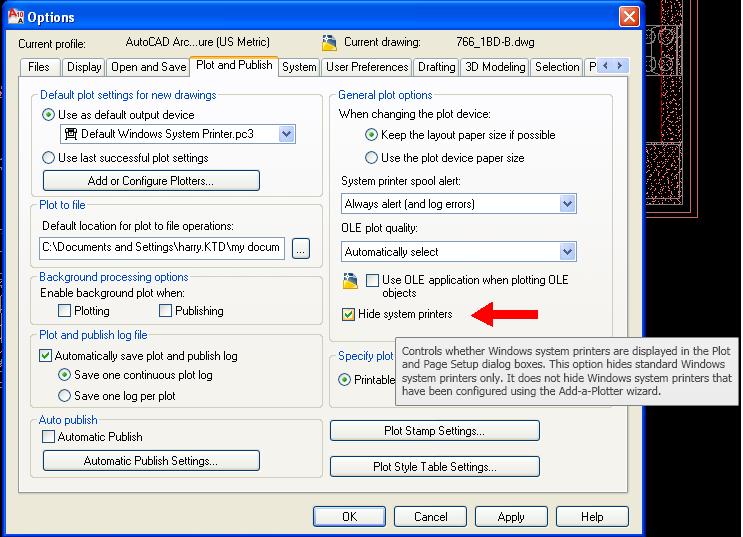Viewport: 743px width, 537px height.
Task: Select the Plot and Publish tab
Action: pyautogui.click(x=234, y=65)
